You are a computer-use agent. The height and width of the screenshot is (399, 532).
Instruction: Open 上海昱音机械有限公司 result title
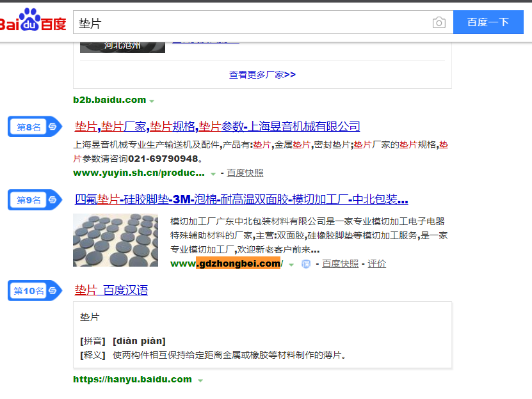(x=217, y=127)
